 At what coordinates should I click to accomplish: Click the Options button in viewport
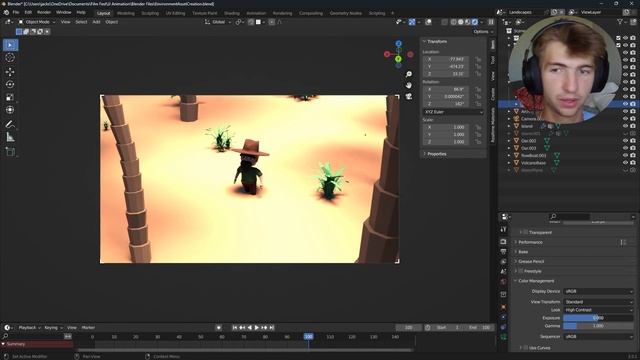tap(483, 31)
